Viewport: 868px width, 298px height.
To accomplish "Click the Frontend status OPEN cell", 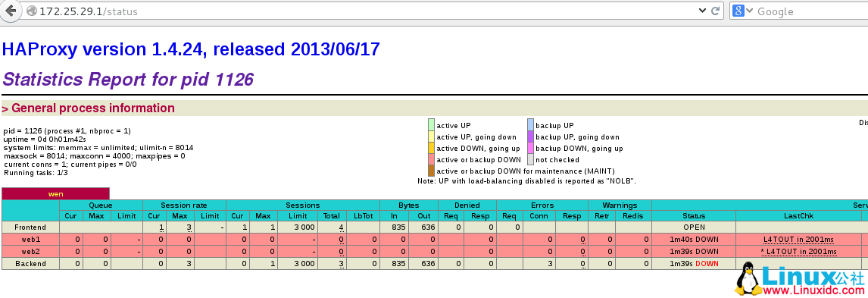I will (694, 227).
